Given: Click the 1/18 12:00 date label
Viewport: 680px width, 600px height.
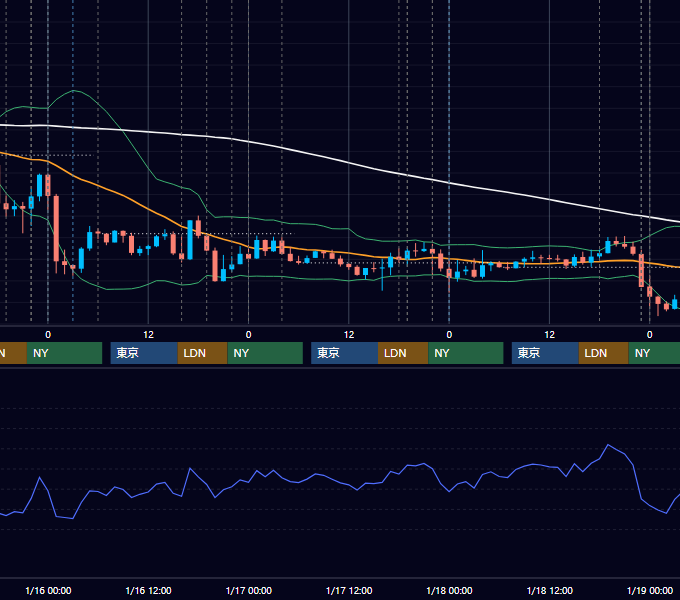Looking at the screenshot, I should [x=549, y=590].
